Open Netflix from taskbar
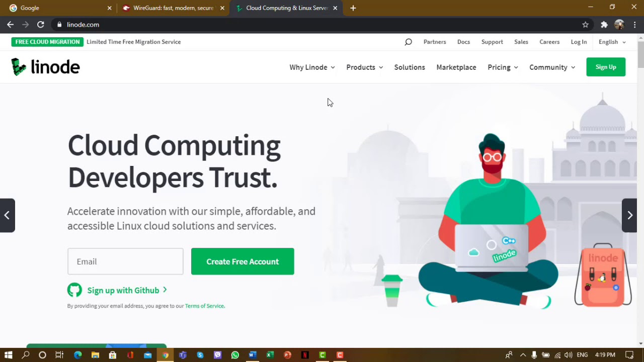Screen dimensions: 644x362 (x=305, y=355)
